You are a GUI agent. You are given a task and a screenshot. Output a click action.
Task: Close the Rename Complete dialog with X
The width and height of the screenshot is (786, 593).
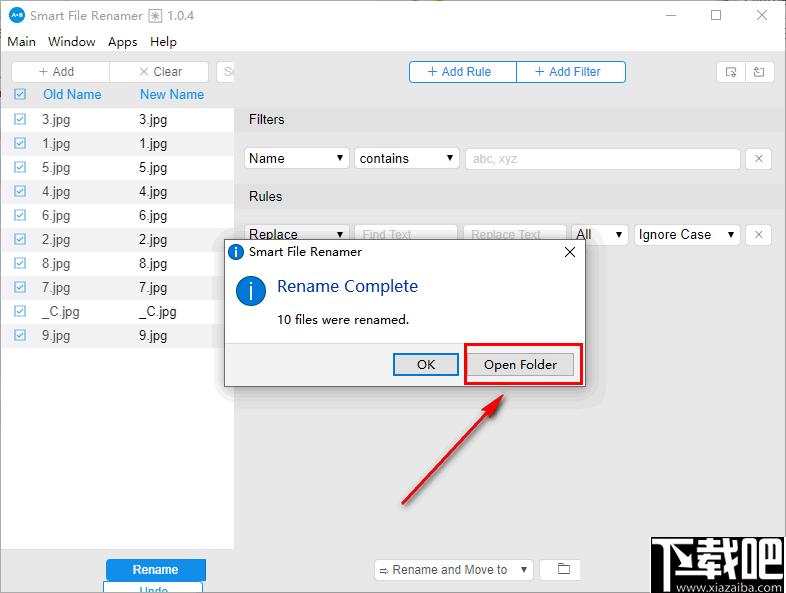pos(570,252)
